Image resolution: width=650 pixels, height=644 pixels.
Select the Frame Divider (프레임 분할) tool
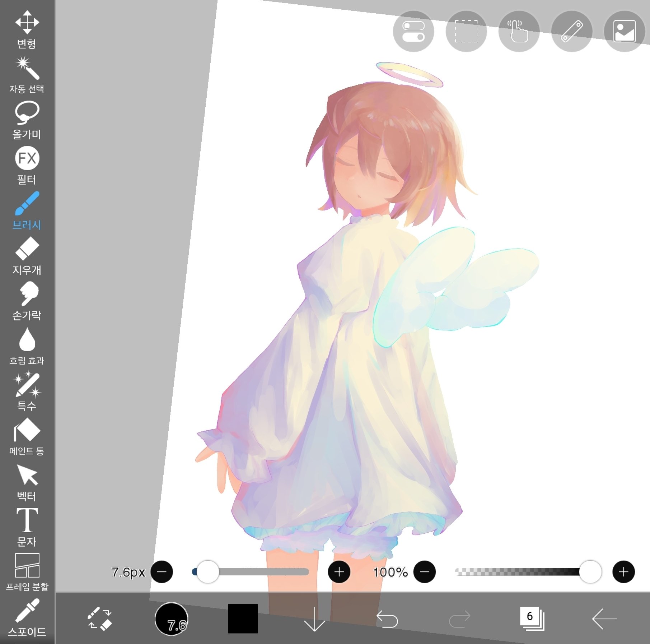tap(27, 573)
